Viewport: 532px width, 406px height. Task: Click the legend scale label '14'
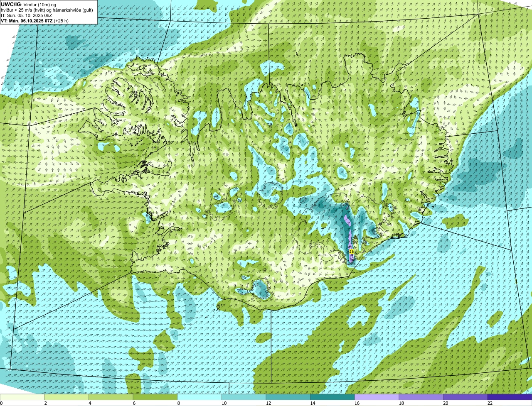click(x=313, y=403)
